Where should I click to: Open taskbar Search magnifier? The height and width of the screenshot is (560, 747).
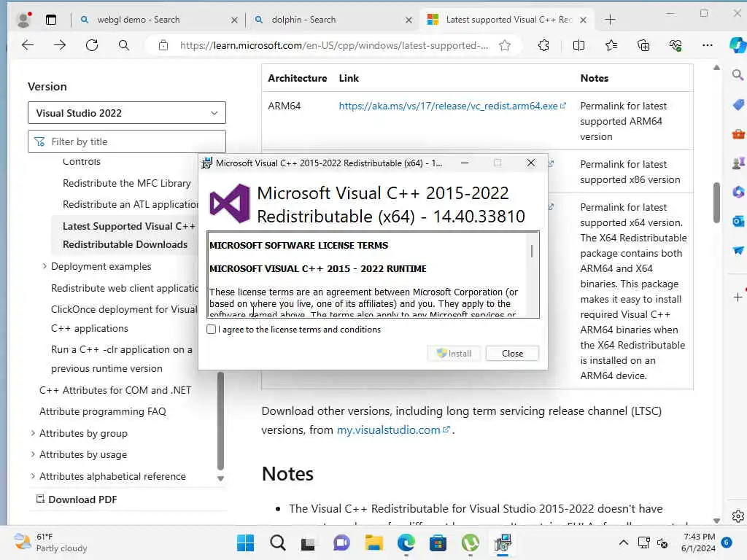278,542
